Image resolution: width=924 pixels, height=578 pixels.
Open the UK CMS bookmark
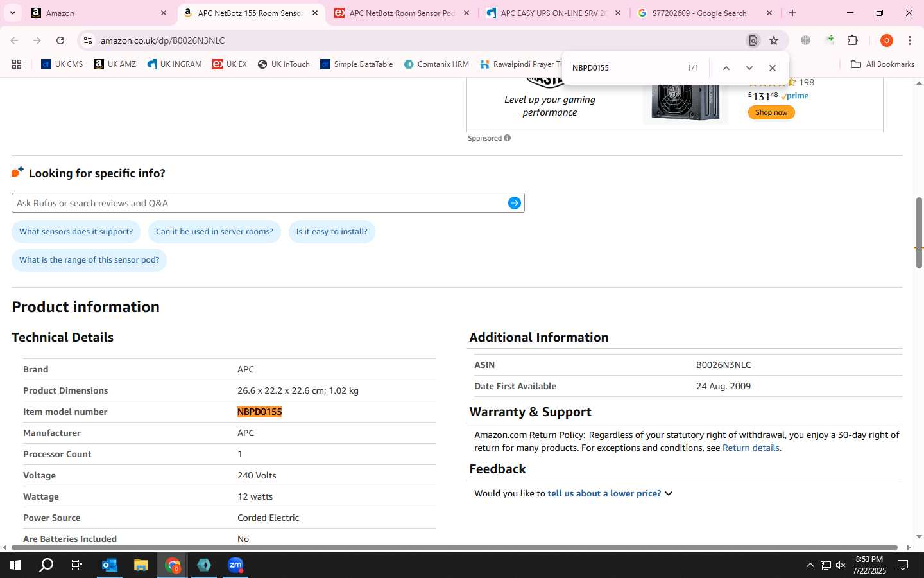pos(62,64)
